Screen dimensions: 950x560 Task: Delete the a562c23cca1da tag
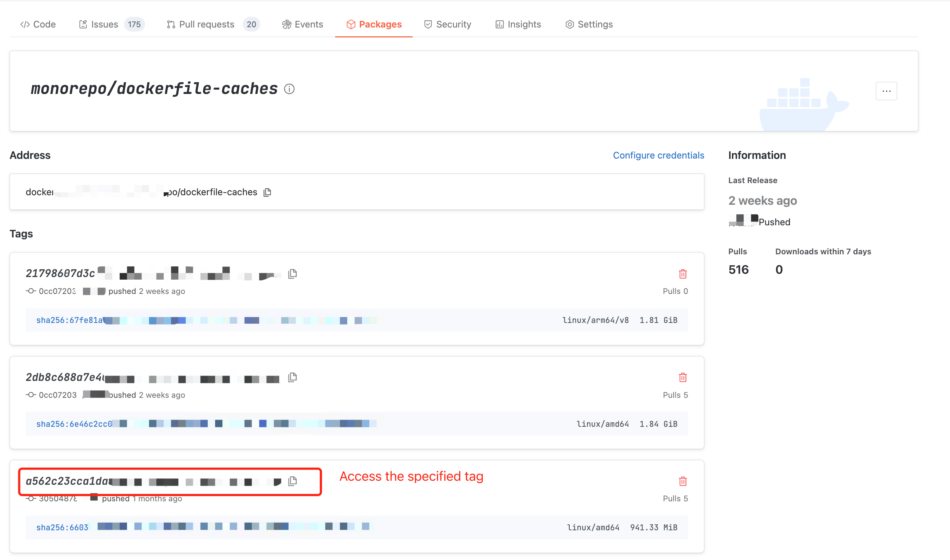point(682,481)
